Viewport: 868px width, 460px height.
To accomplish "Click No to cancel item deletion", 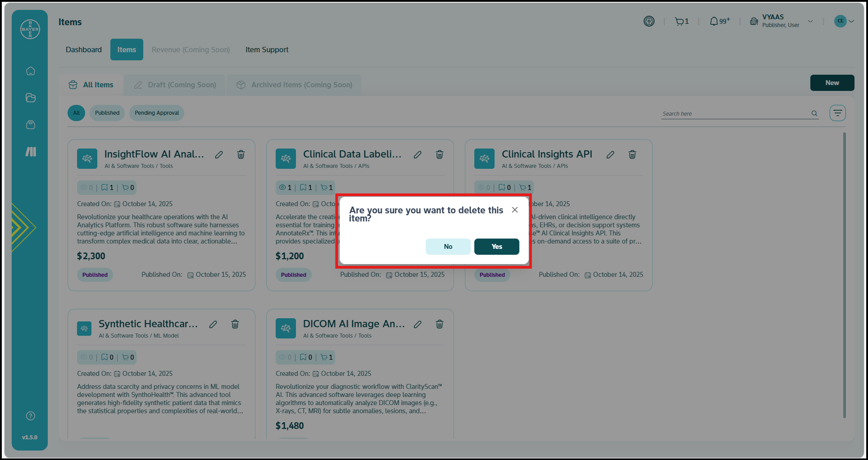I will tap(448, 247).
